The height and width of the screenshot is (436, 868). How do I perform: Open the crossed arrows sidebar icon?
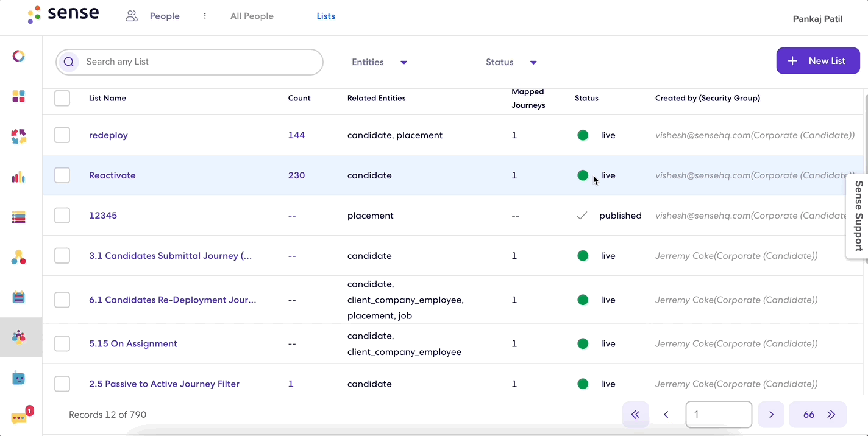point(19,136)
